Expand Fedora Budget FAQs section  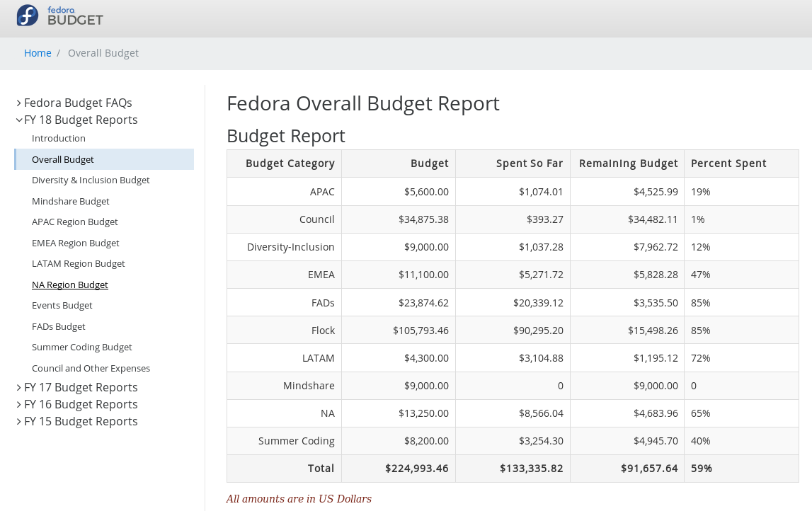pyautogui.click(x=78, y=103)
